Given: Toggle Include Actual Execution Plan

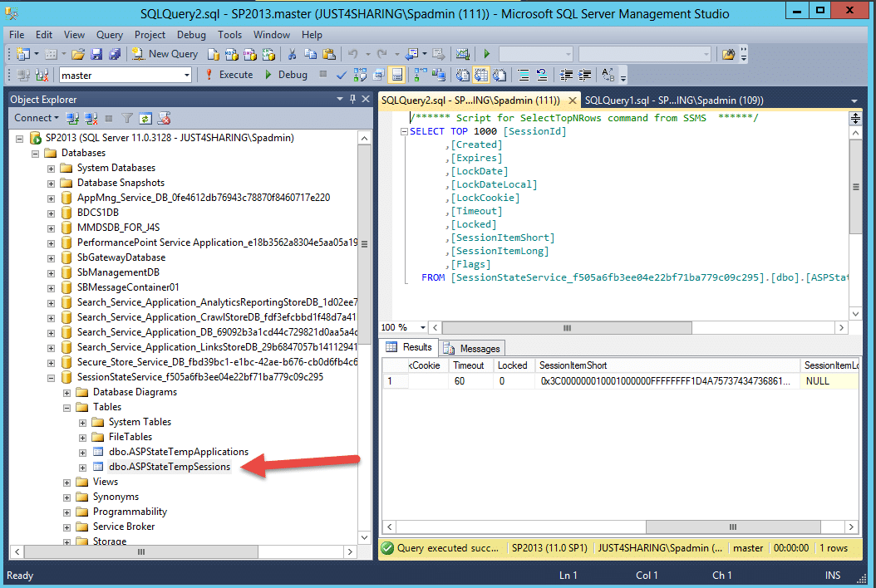Looking at the screenshot, I should [x=420, y=75].
